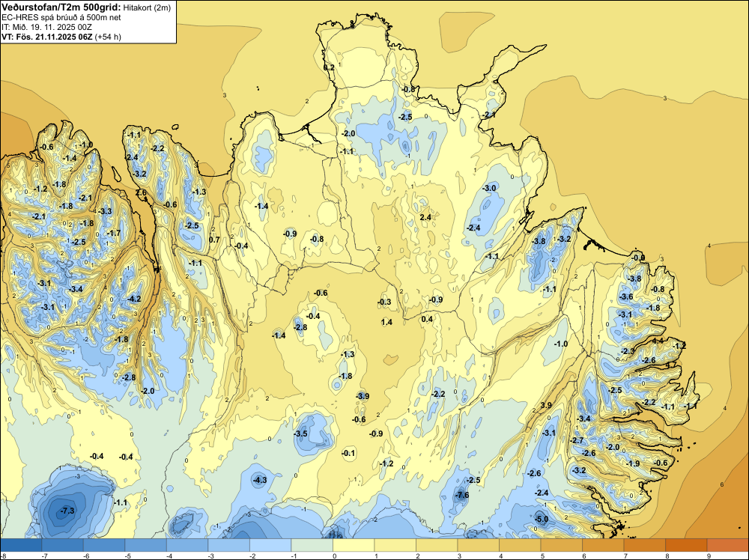Click the -3.6 temperature label on the map

(x=625, y=296)
